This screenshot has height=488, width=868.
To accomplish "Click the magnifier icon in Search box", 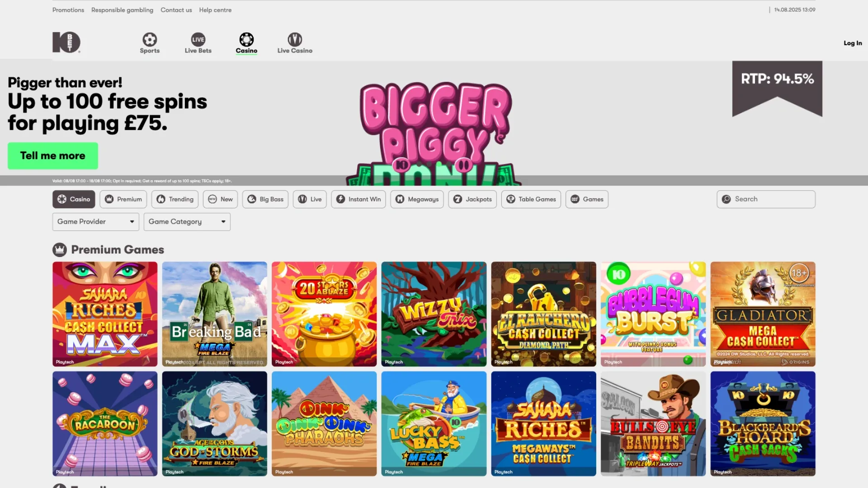I will pos(726,199).
